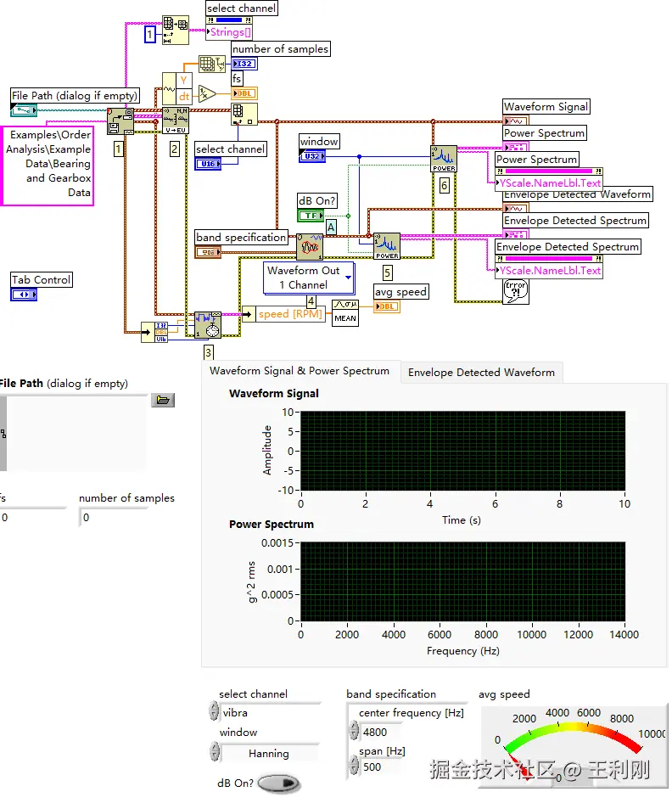
Task: Click the Envelope Detected Spectrum graph terminal
Action: (x=516, y=234)
